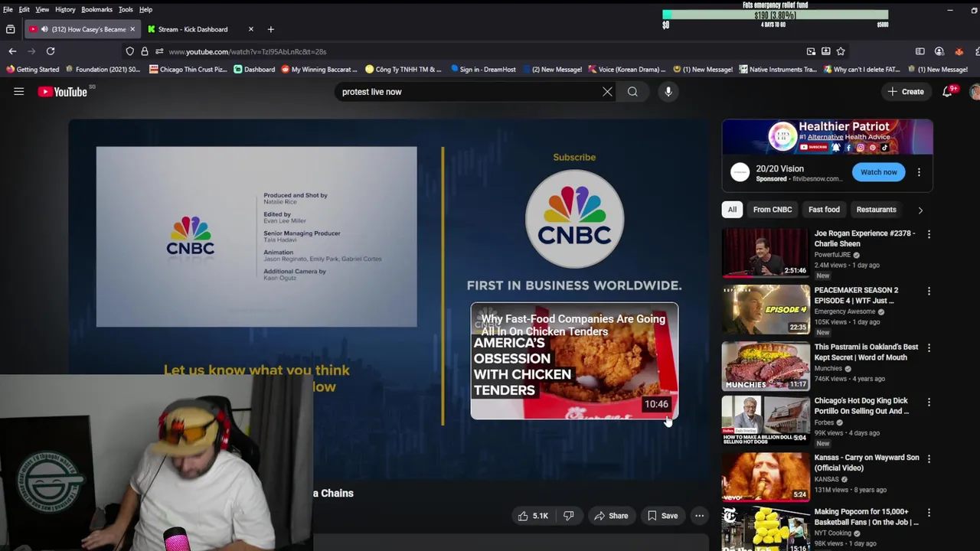The width and height of the screenshot is (980, 551).
Task: Like the video (5.1K thumbs up)
Action: coord(532,516)
